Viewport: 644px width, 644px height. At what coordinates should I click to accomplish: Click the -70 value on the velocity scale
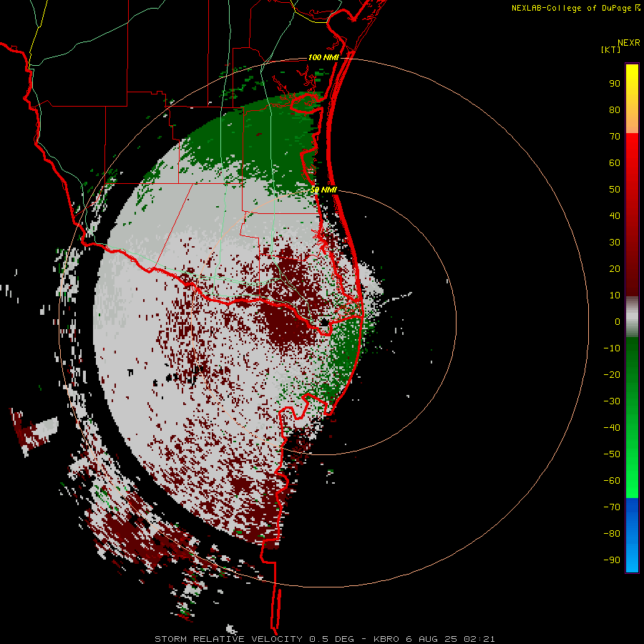click(x=612, y=507)
